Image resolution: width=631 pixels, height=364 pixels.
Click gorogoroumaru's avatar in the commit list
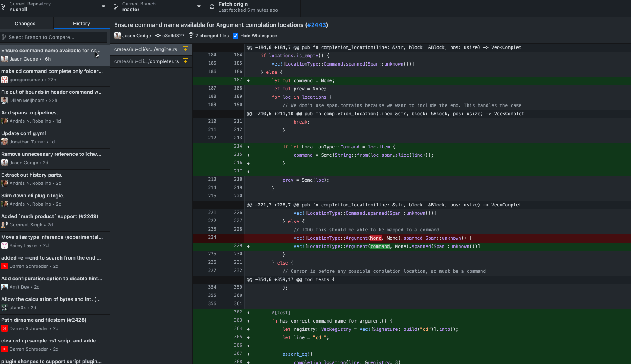tap(5, 80)
